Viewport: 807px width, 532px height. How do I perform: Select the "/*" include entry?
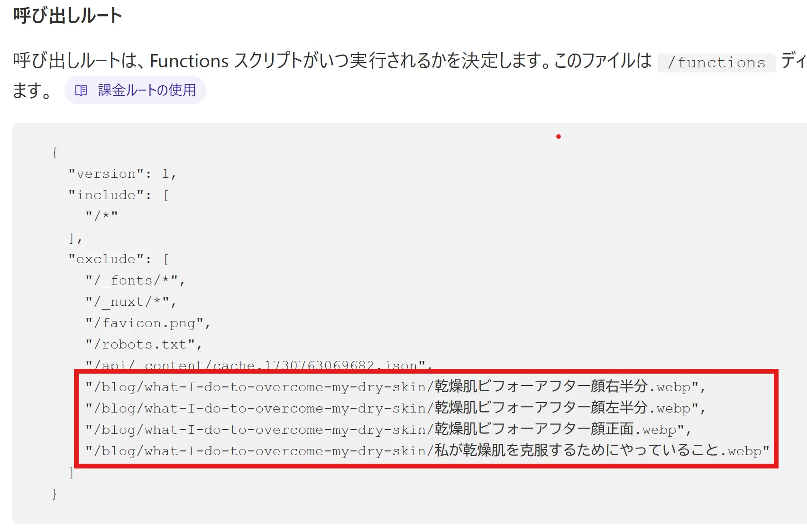coord(102,216)
